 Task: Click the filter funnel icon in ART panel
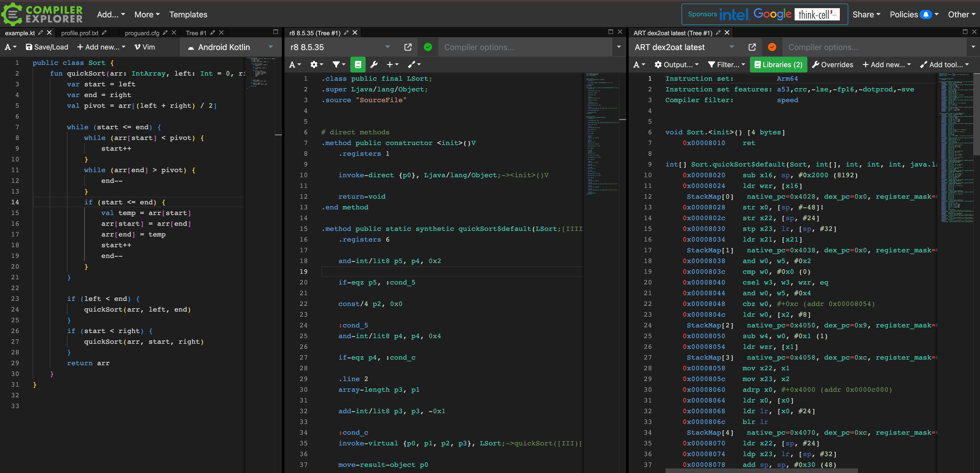[713, 64]
